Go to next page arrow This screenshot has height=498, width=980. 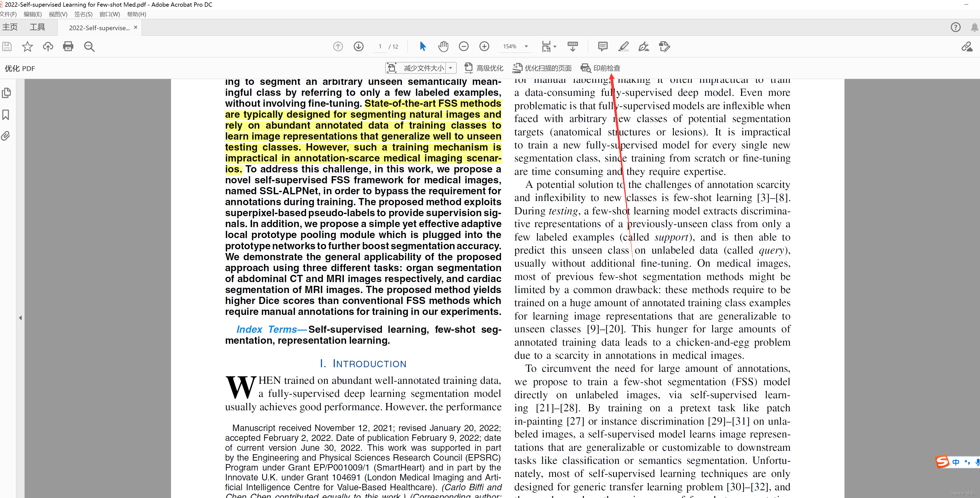(x=358, y=46)
